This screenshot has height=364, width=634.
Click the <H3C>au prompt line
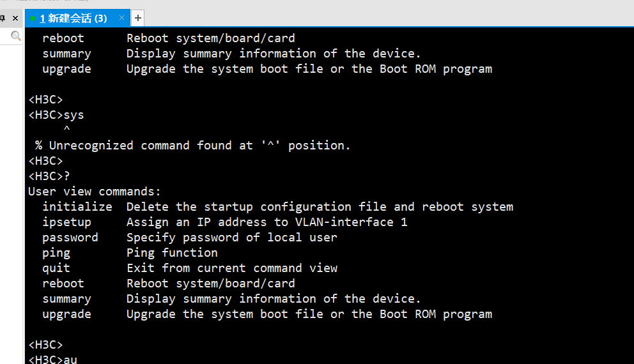pos(52,360)
